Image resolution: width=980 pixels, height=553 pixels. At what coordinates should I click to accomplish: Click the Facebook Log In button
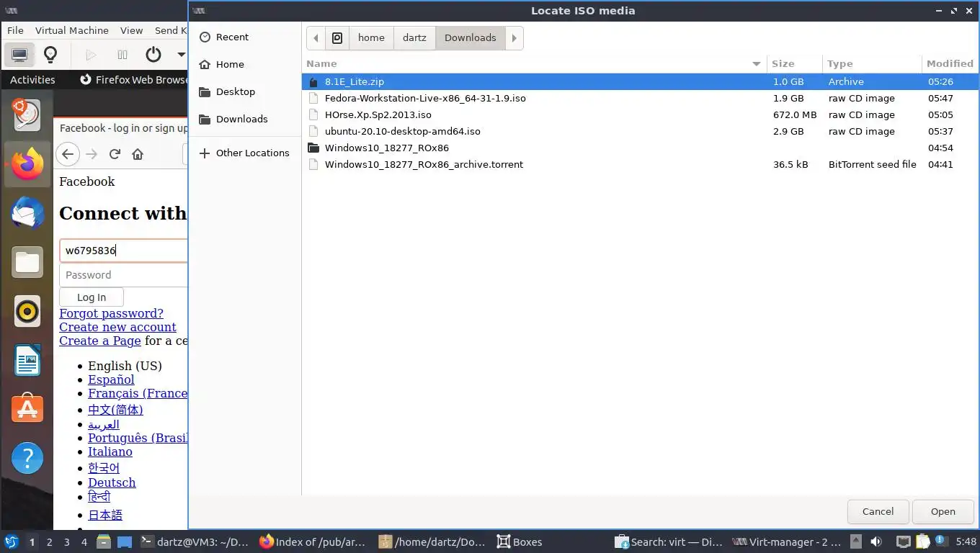(x=92, y=297)
